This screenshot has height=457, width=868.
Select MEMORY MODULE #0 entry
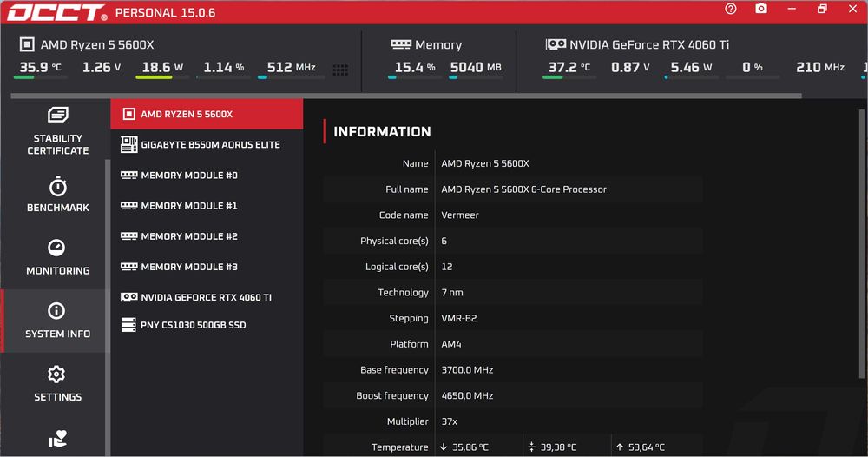point(207,175)
